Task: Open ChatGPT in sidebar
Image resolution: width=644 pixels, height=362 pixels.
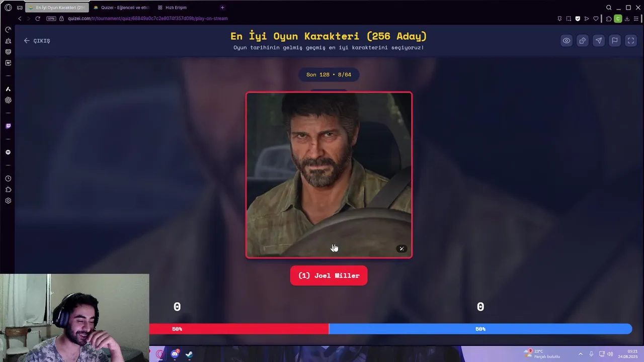Action: point(8,100)
